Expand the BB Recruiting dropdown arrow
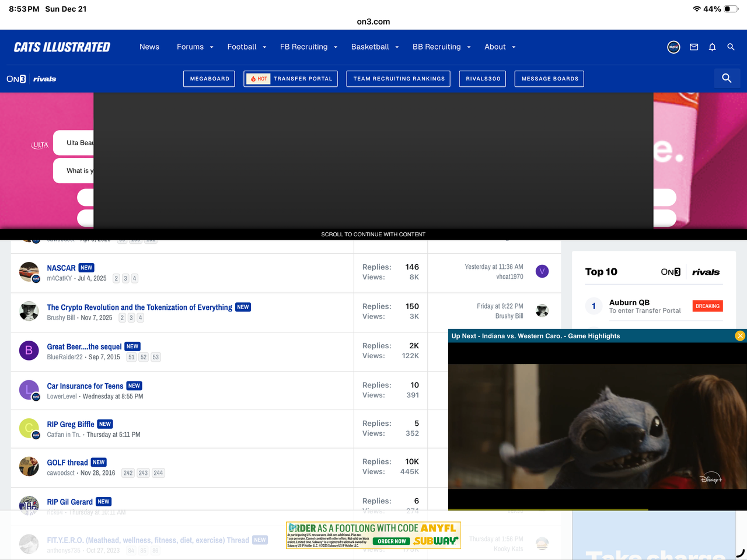 (x=469, y=48)
